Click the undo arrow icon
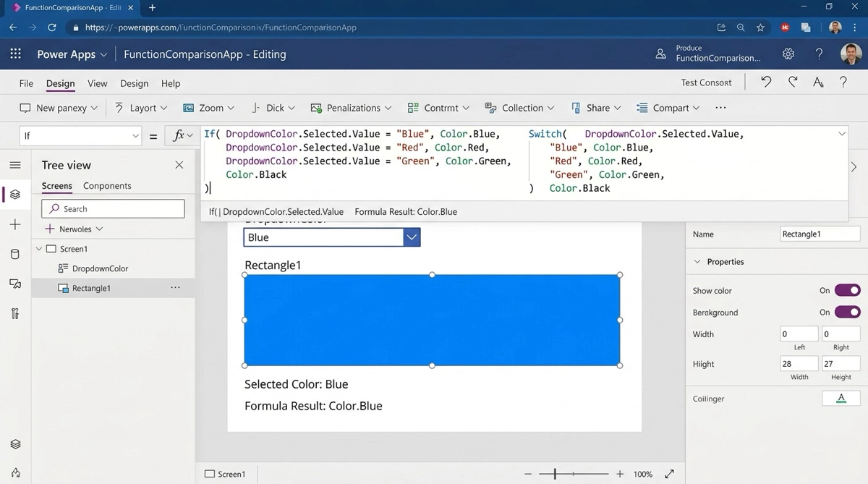868x484 pixels. click(x=766, y=82)
